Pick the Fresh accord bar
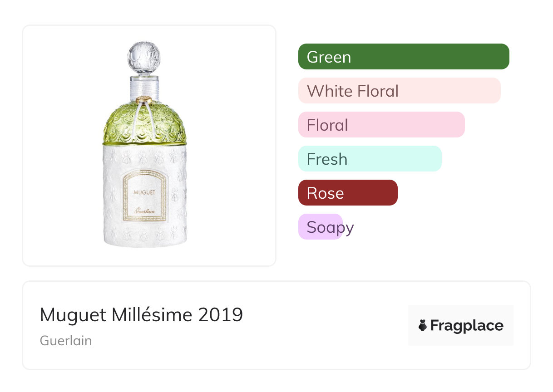The width and height of the screenshot is (553, 392). (370, 159)
